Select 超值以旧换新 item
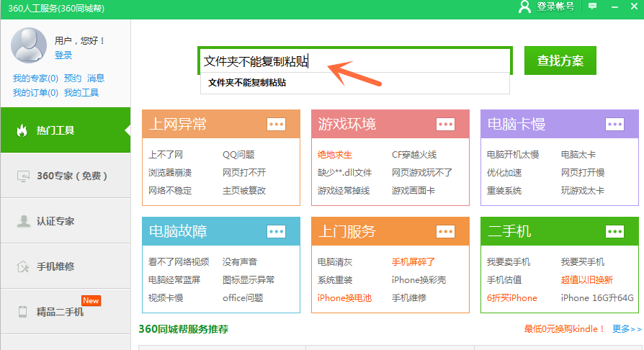Viewport: 644px width, 350px height. pos(587,280)
